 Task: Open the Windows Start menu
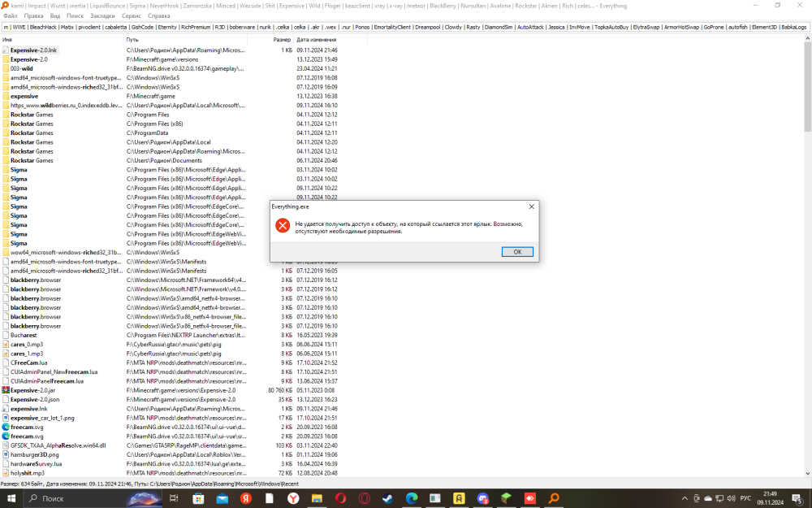tap(11, 498)
